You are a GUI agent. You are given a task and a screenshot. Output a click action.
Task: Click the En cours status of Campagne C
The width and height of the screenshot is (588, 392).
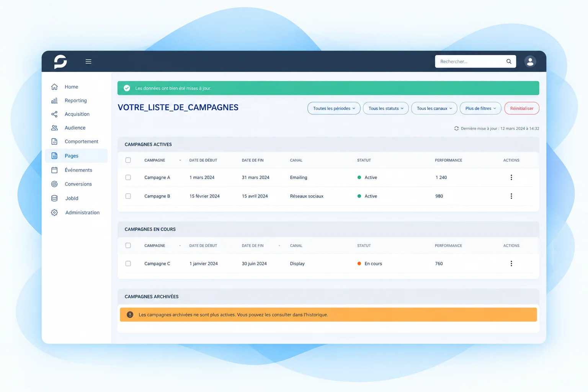point(369,263)
